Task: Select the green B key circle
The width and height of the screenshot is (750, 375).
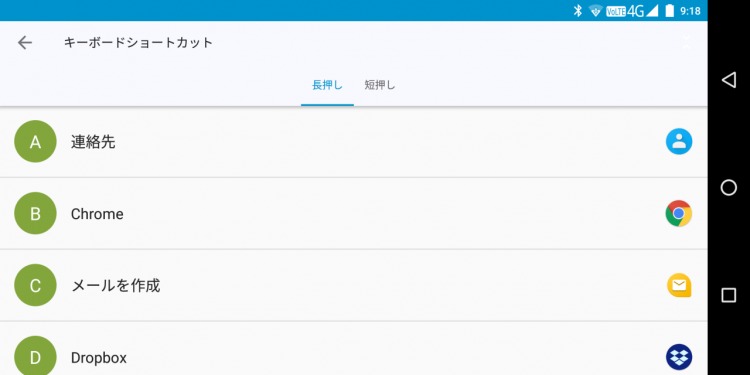Action: [35, 213]
